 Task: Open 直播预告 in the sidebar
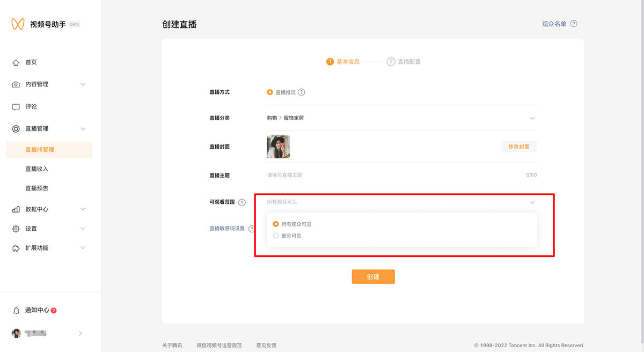pyautogui.click(x=37, y=188)
